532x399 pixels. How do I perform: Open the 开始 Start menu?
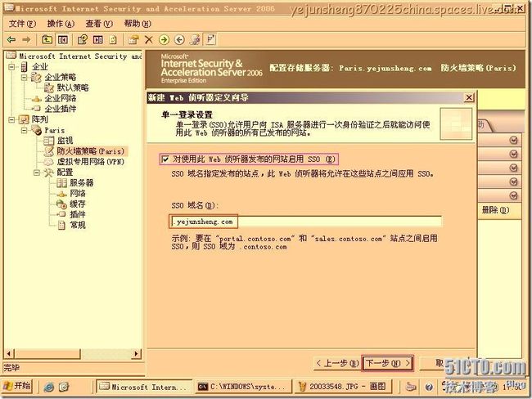[x=17, y=386]
